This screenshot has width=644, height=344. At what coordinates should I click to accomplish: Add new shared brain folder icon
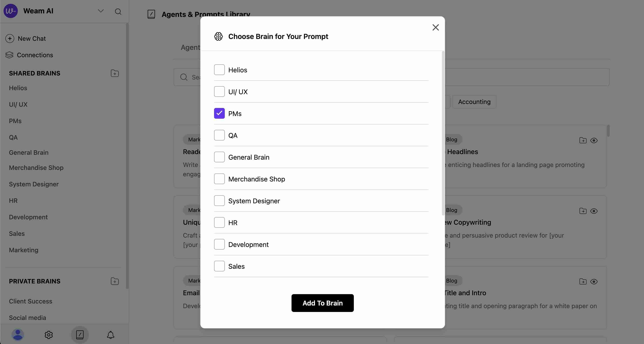point(115,73)
